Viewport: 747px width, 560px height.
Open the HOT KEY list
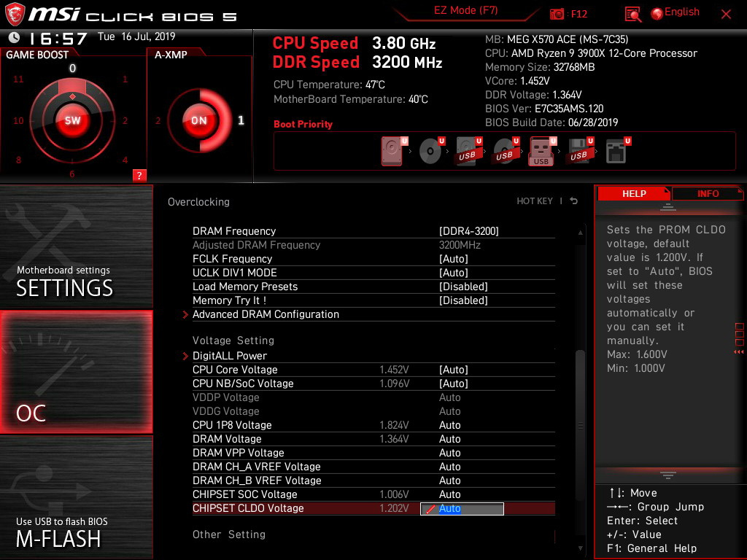tap(535, 201)
